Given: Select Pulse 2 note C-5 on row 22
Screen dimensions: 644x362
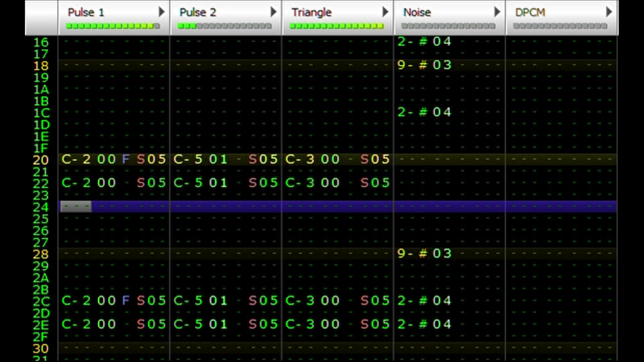Looking at the screenshot, I should click(188, 182).
